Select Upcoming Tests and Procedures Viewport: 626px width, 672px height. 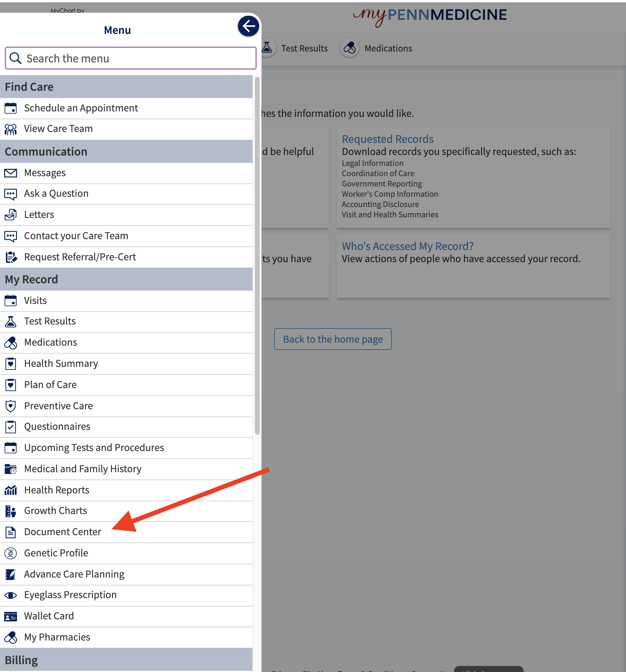(x=126, y=448)
